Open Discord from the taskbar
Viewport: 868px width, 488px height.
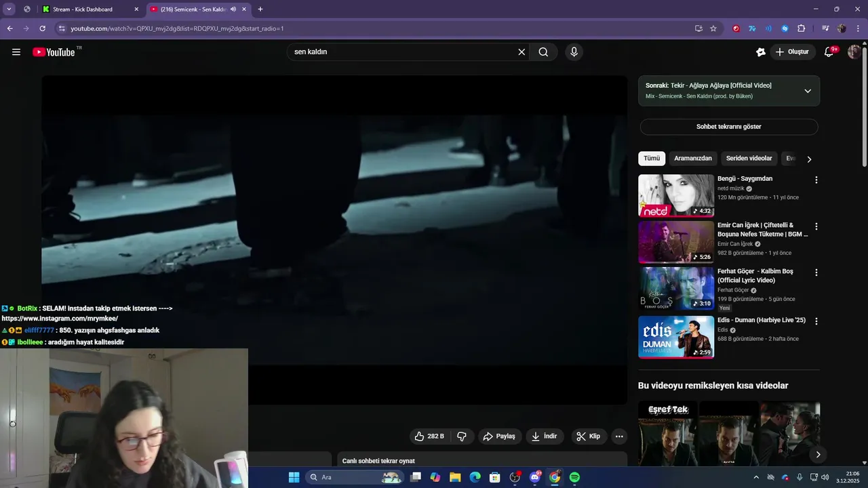point(535,477)
